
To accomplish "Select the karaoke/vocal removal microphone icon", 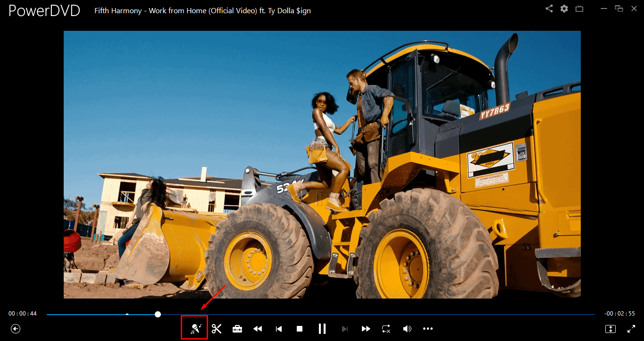I will coord(195,329).
